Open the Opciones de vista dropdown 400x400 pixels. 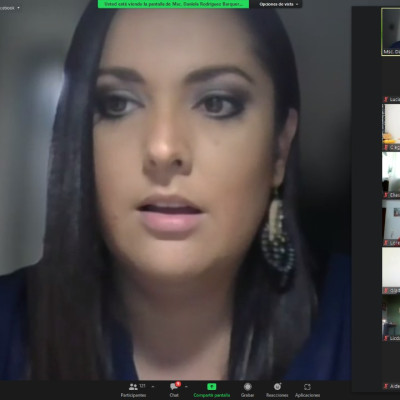(x=279, y=4)
